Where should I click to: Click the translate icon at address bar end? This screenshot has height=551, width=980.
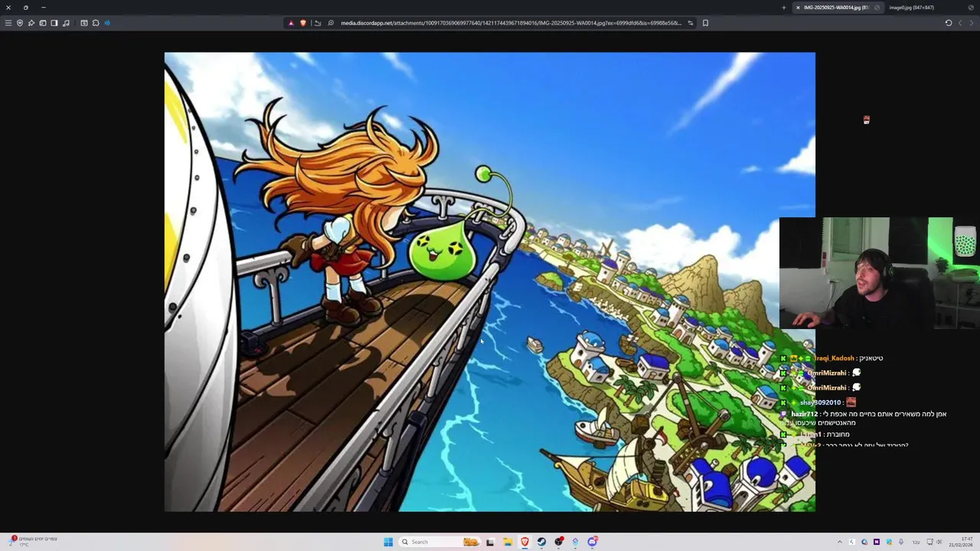(x=691, y=23)
